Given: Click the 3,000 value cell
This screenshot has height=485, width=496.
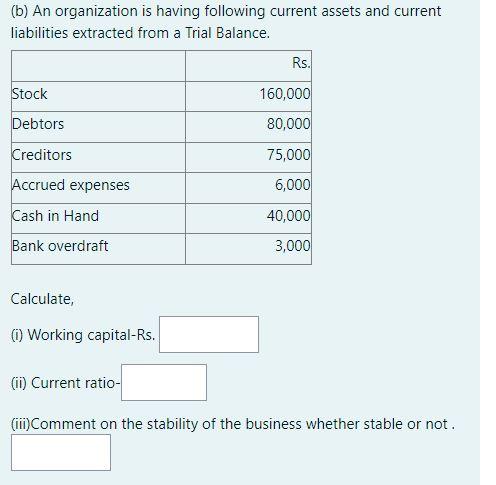Looking at the screenshot, I should (x=248, y=249).
